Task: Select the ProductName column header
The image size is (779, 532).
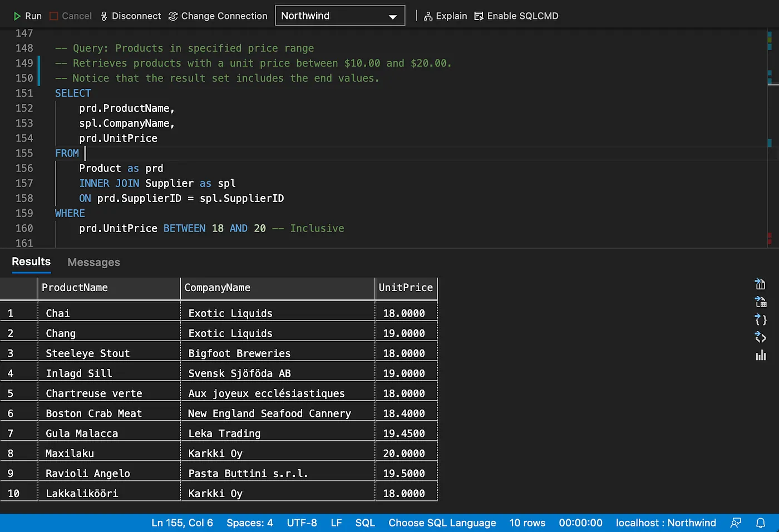Action: point(109,288)
